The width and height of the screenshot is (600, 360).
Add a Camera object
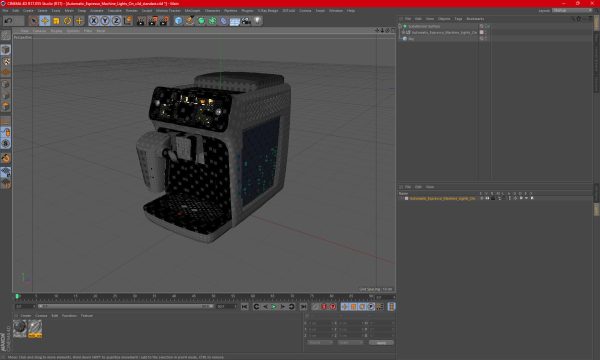click(x=246, y=21)
